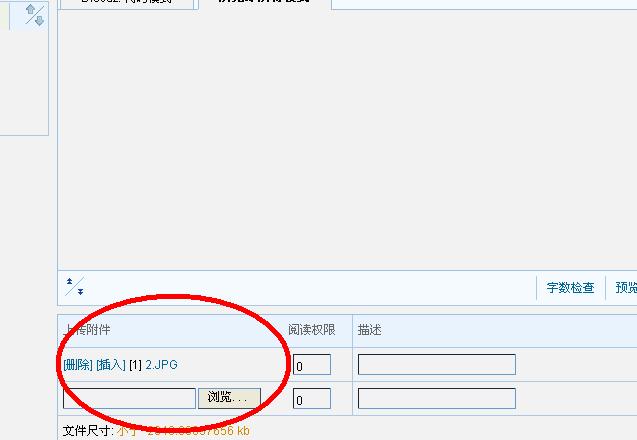The image size is (637, 440).
Task: Open the 2.JPG attachment link
Action: [x=161, y=364]
